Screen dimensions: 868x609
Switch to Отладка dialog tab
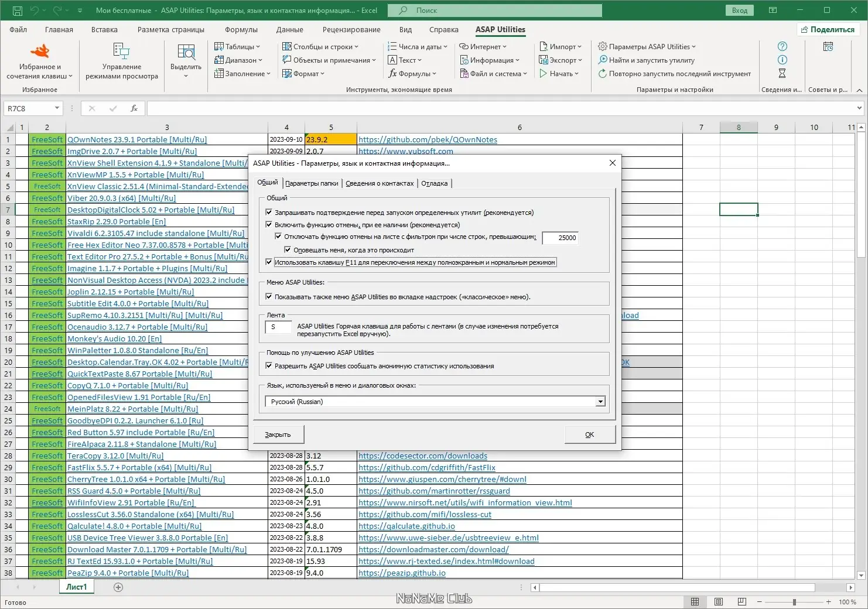tap(435, 183)
